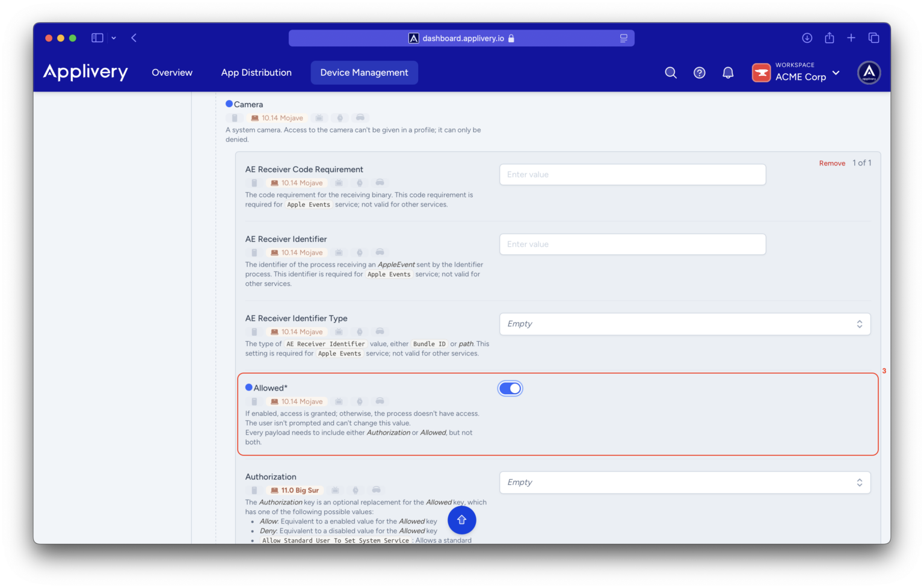Show the Safari tab overview

873,38
